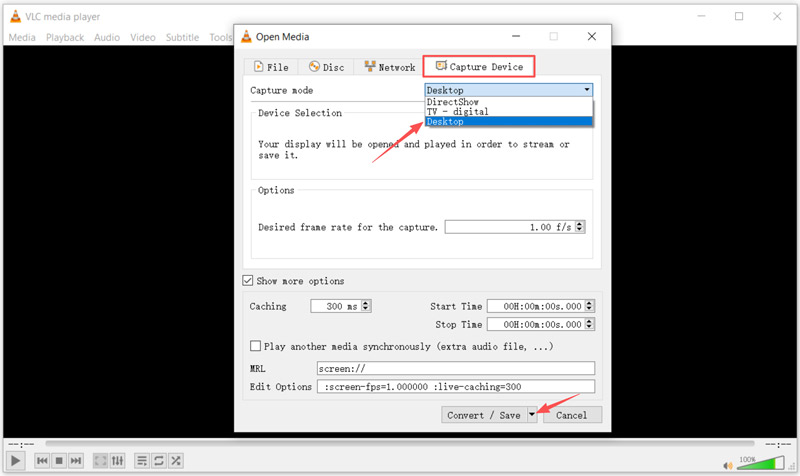The image size is (800, 476).
Task: Open extended settings equalizer icon
Action: point(118,461)
